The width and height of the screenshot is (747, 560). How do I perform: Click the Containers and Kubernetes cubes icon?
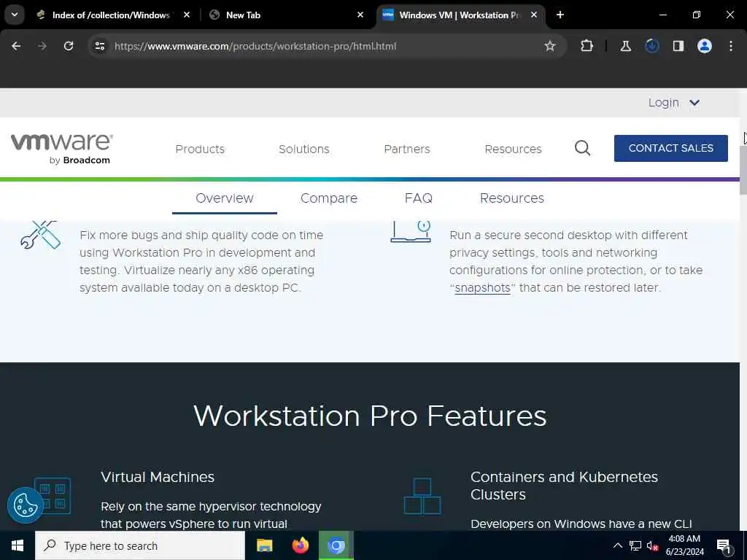click(x=422, y=496)
